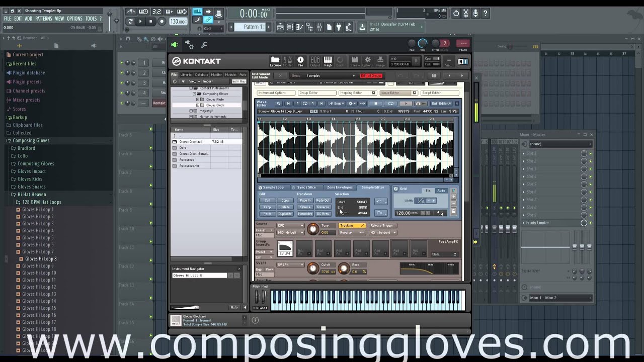Click the Kontakt Purge icon
This screenshot has height=362, width=644.
pos(380,61)
